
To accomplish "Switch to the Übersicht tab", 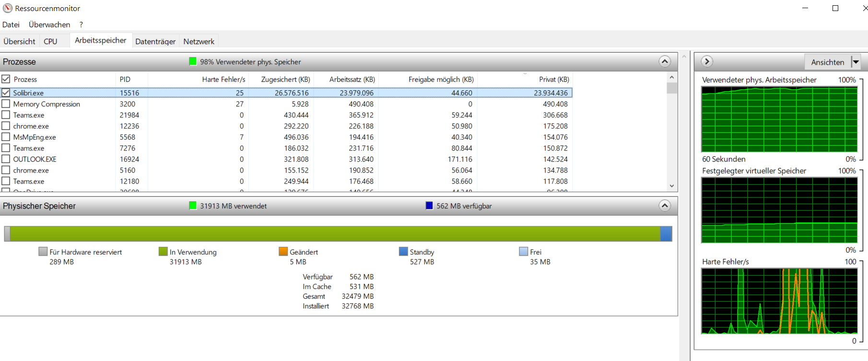I will coord(19,41).
